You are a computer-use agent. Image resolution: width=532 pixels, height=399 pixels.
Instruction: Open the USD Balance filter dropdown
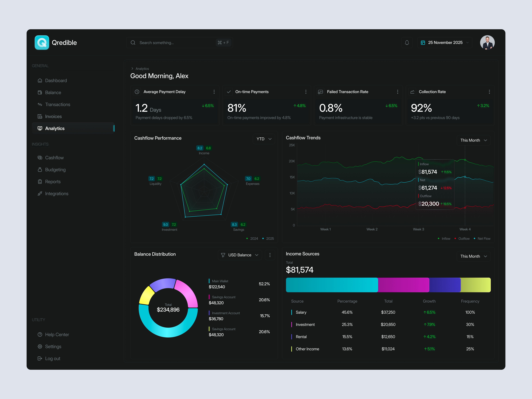tap(240, 255)
